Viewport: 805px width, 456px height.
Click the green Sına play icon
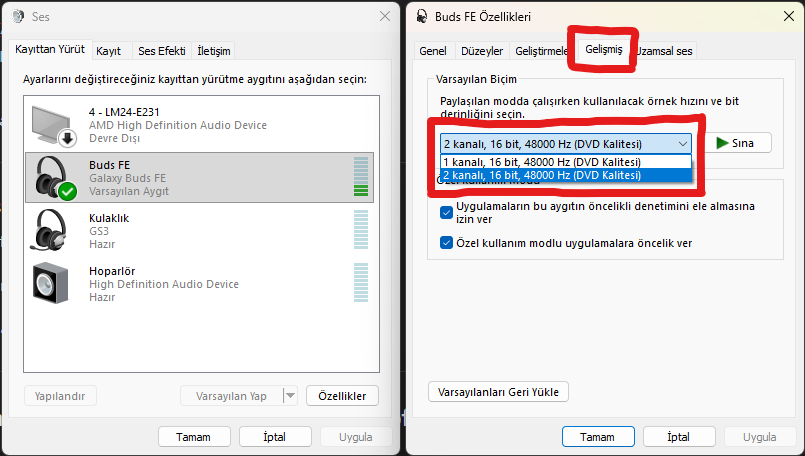722,143
